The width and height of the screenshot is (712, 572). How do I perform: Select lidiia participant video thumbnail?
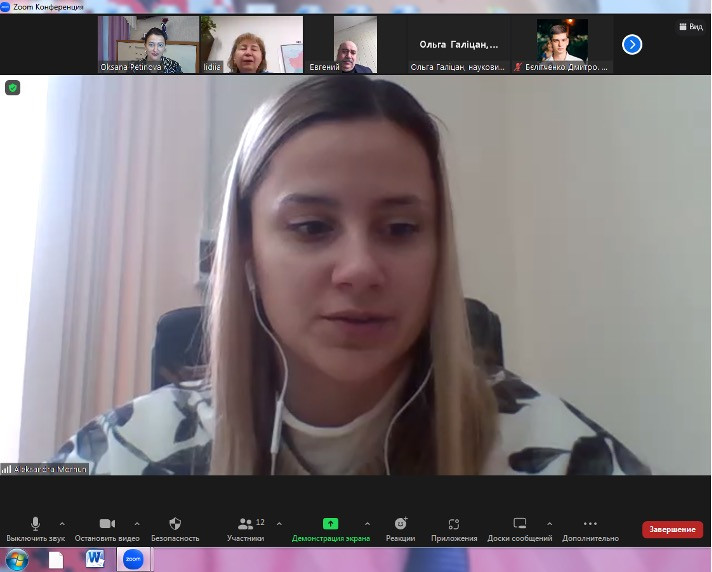coord(252,44)
